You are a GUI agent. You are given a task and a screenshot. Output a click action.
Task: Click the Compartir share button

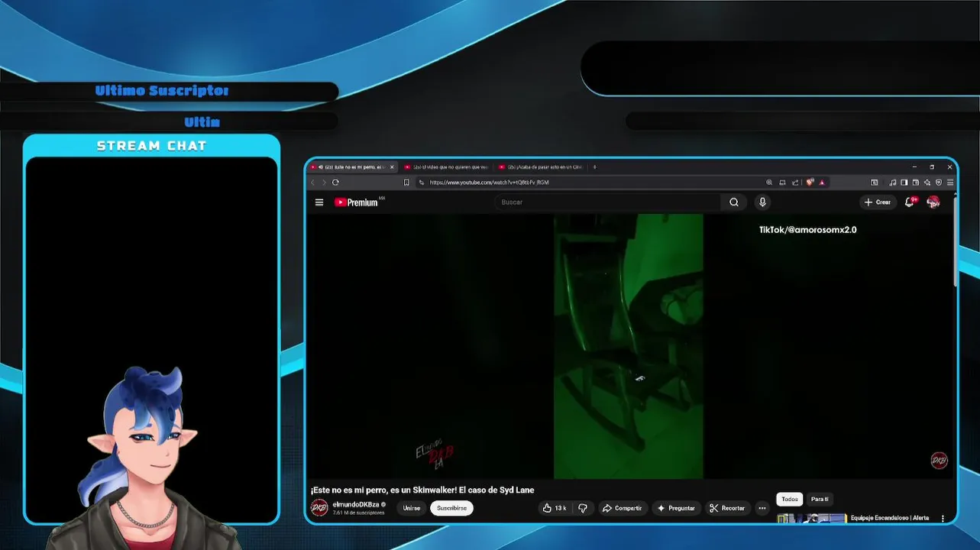[622, 508]
